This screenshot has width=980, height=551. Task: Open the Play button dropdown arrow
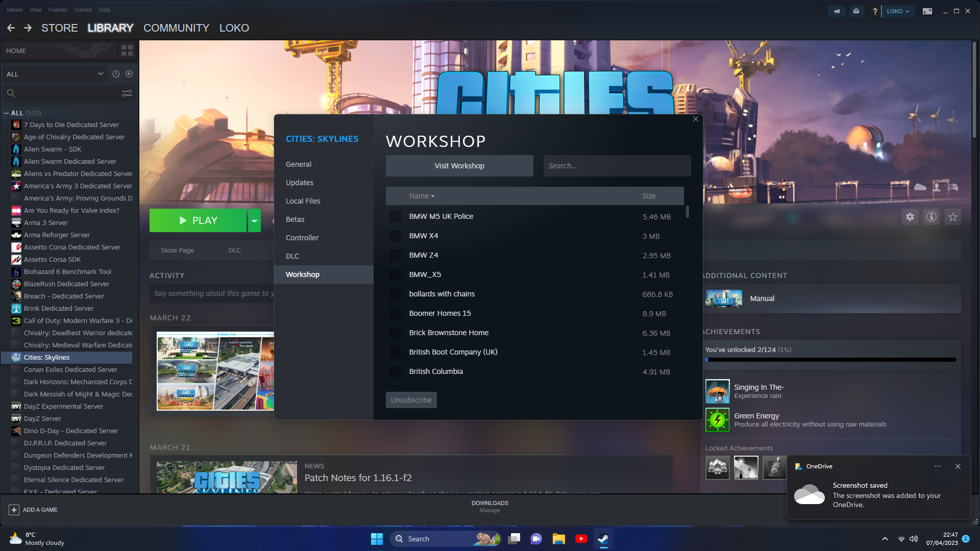point(254,220)
